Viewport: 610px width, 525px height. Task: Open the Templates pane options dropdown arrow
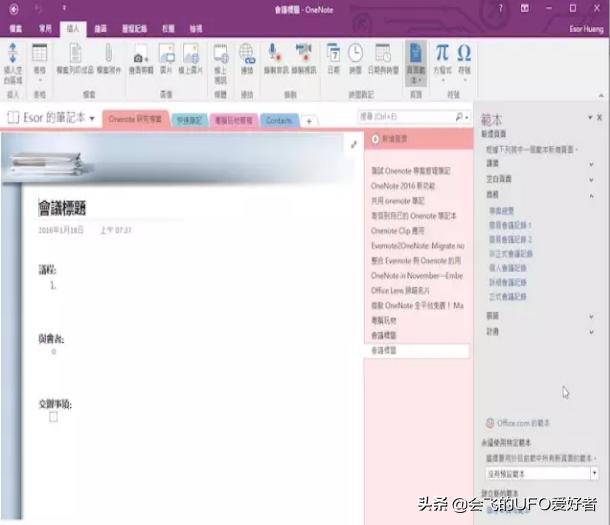590,117
